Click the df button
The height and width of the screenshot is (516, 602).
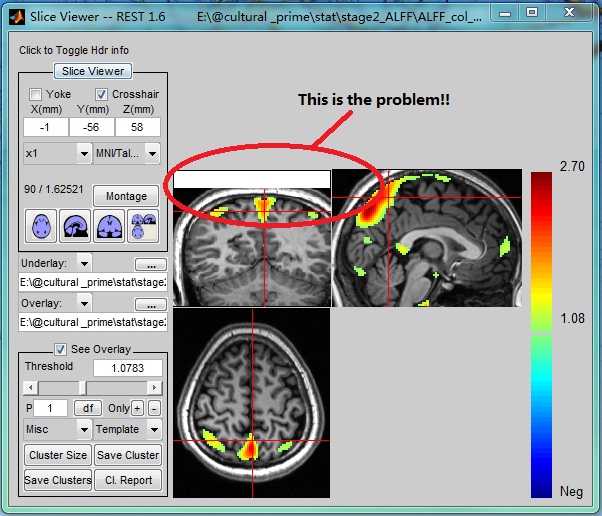88,408
